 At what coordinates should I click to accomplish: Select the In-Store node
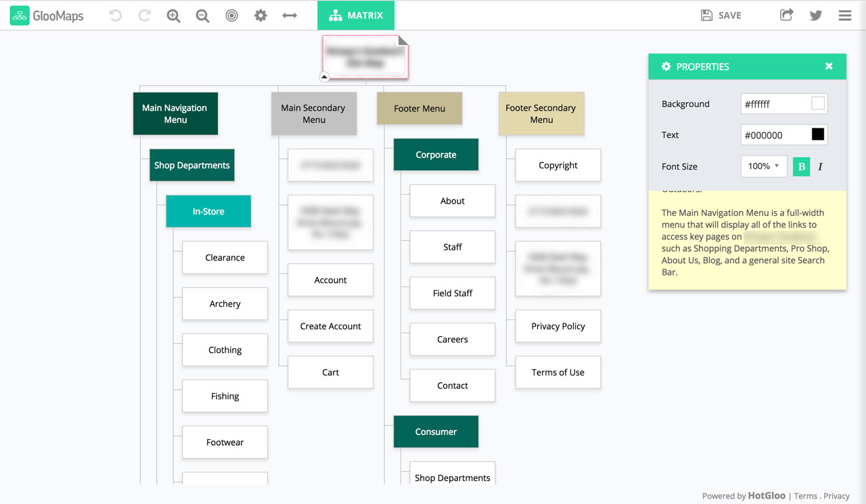click(208, 211)
